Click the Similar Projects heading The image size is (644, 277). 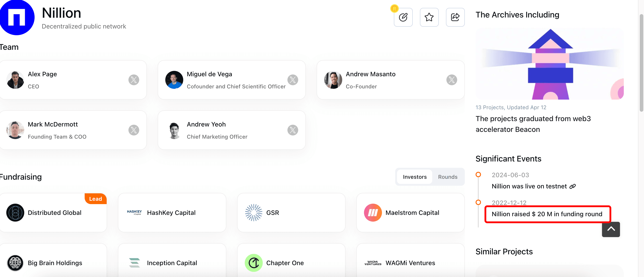point(504,251)
